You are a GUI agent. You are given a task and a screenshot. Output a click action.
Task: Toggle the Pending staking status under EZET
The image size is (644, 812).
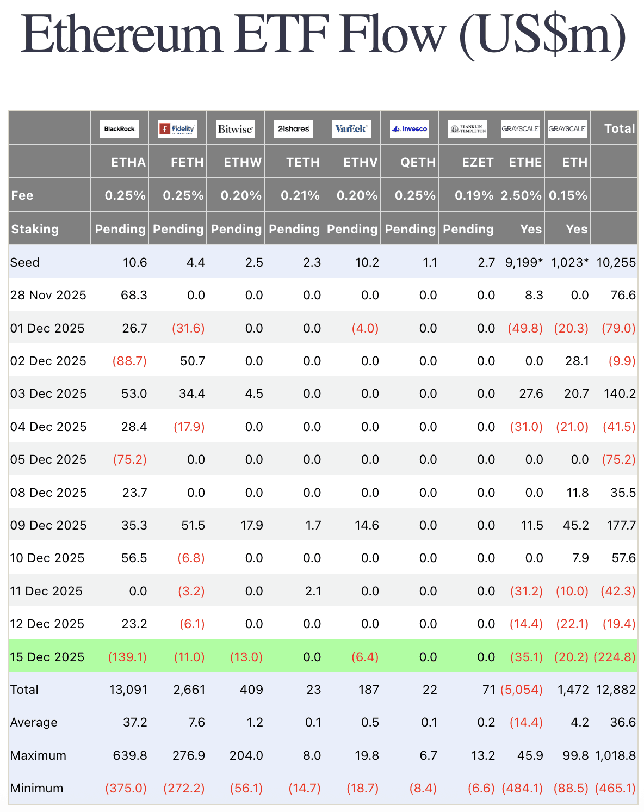pyautogui.click(x=468, y=229)
